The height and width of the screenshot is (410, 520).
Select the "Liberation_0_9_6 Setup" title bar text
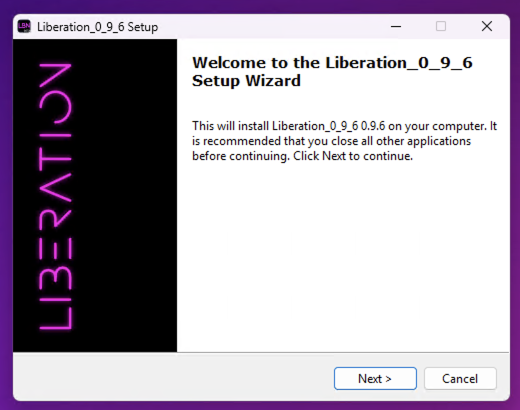point(97,27)
